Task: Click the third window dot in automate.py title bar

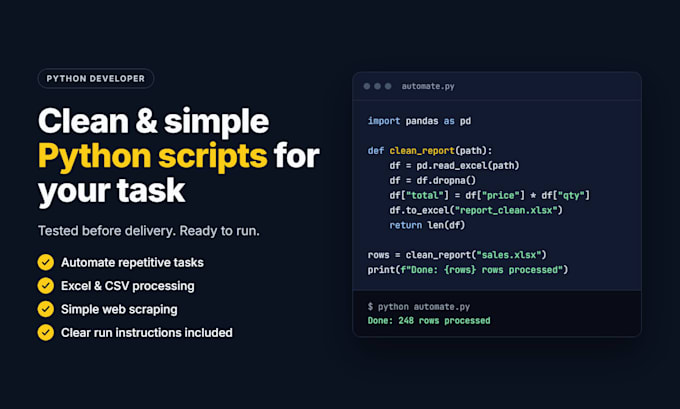Action: click(x=388, y=86)
